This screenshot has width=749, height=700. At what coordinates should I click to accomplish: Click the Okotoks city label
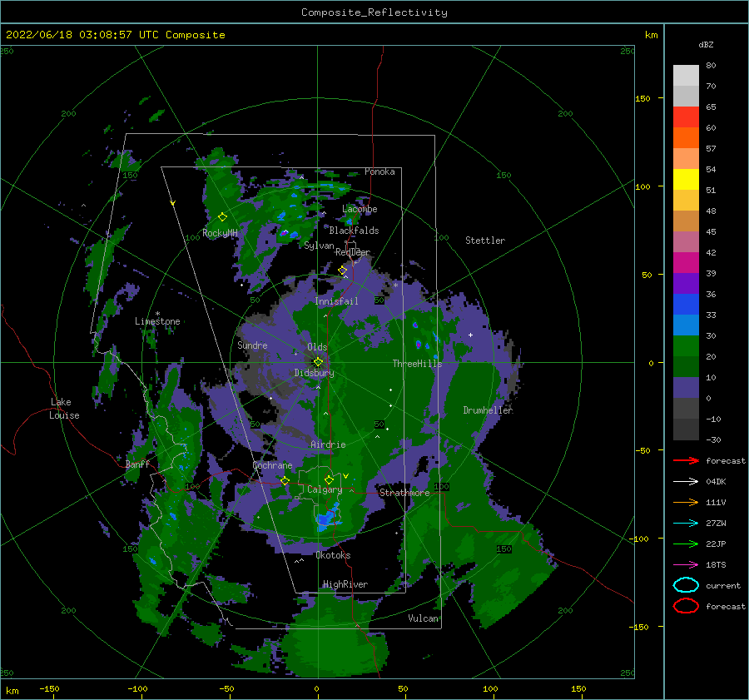tap(333, 555)
